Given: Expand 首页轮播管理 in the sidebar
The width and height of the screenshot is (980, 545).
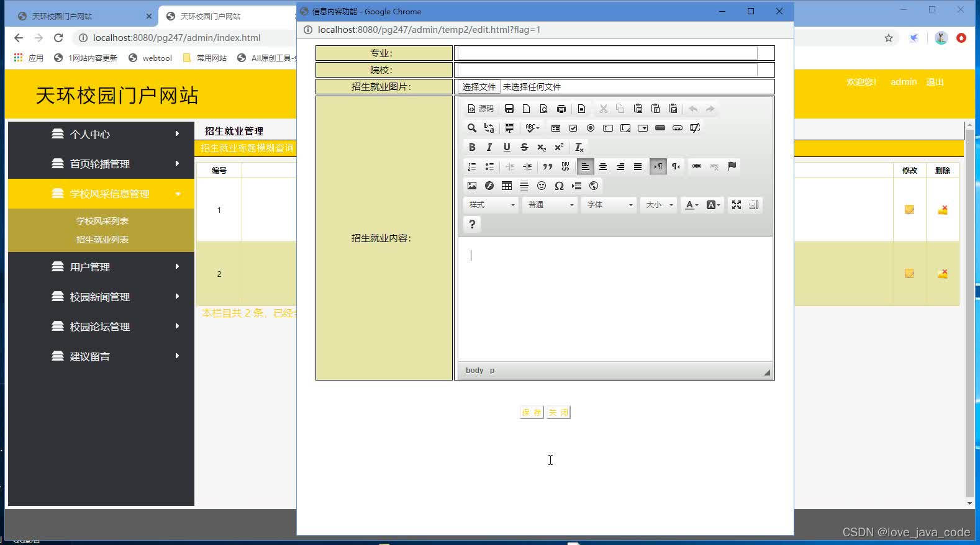Looking at the screenshot, I should pyautogui.click(x=101, y=164).
